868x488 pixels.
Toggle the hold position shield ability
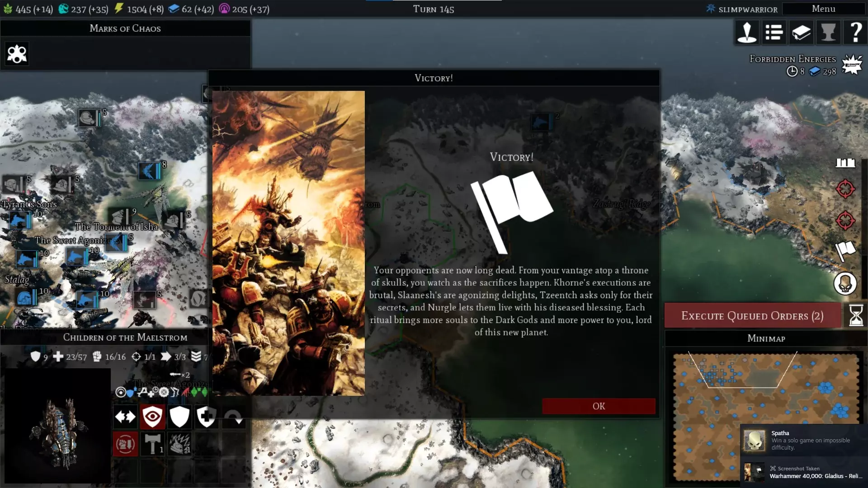tap(179, 416)
